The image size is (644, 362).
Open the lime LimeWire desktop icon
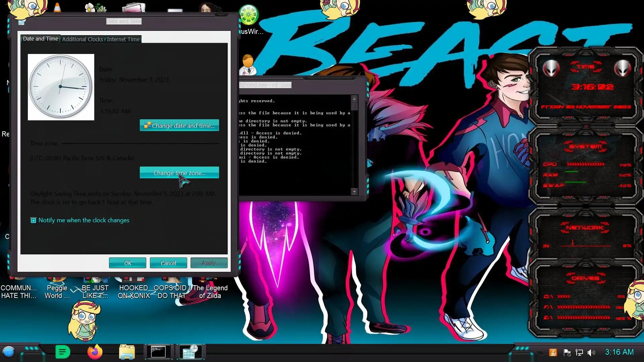click(x=249, y=15)
